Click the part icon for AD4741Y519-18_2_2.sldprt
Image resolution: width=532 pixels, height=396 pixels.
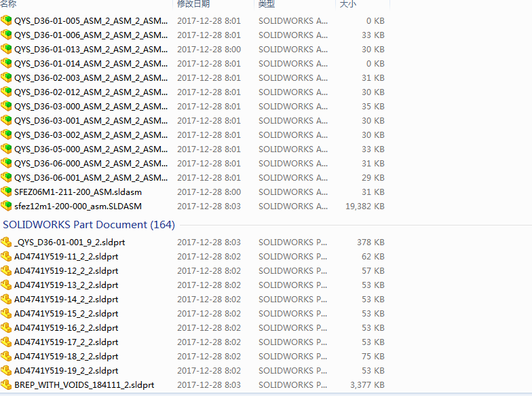coord(6,356)
